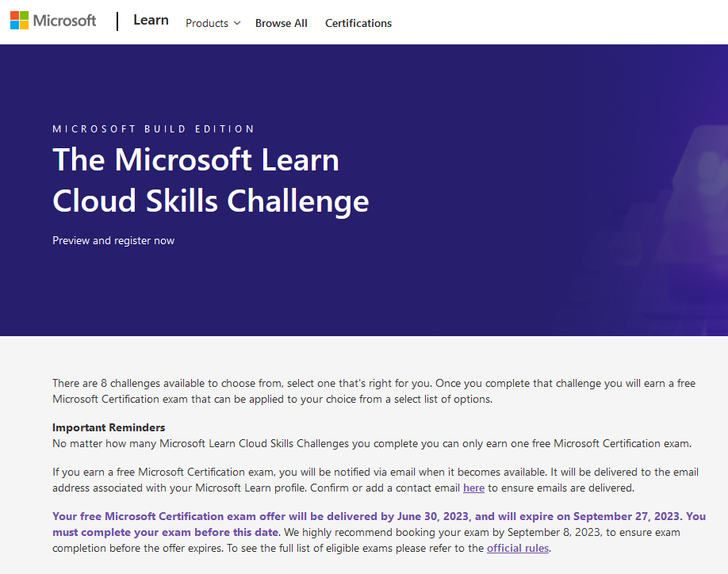Open the official rules link
Image resolution: width=728 pixels, height=574 pixels.
tap(518, 548)
